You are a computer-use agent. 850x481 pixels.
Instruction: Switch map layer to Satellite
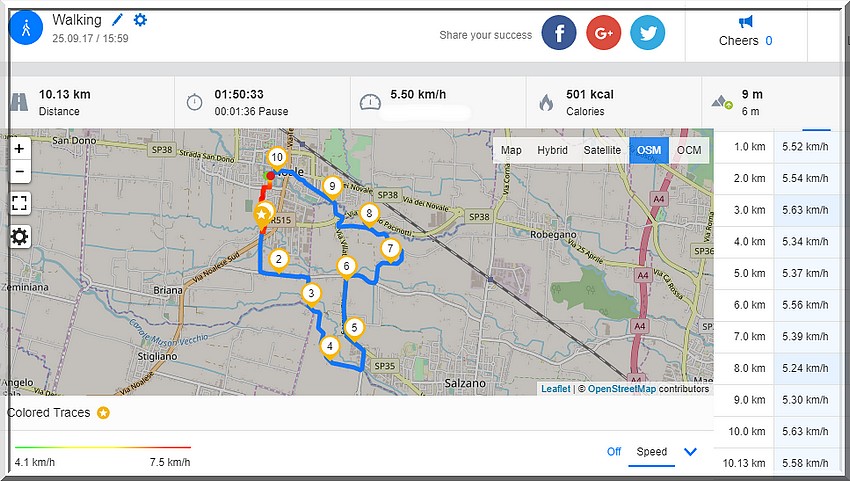pyautogui.click(x=602, y=150)
